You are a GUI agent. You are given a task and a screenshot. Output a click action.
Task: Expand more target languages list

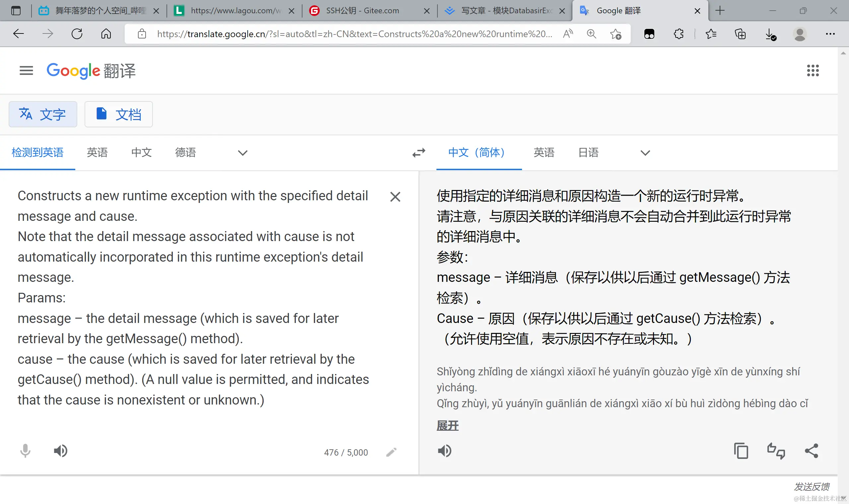click(x=645, y=153)
